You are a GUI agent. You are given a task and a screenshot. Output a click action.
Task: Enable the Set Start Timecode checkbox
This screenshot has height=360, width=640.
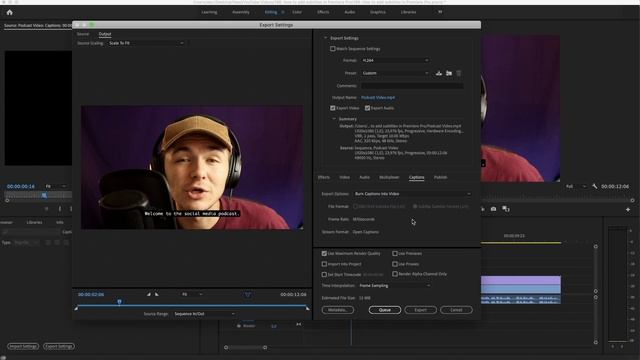click(x=324, y=275)
